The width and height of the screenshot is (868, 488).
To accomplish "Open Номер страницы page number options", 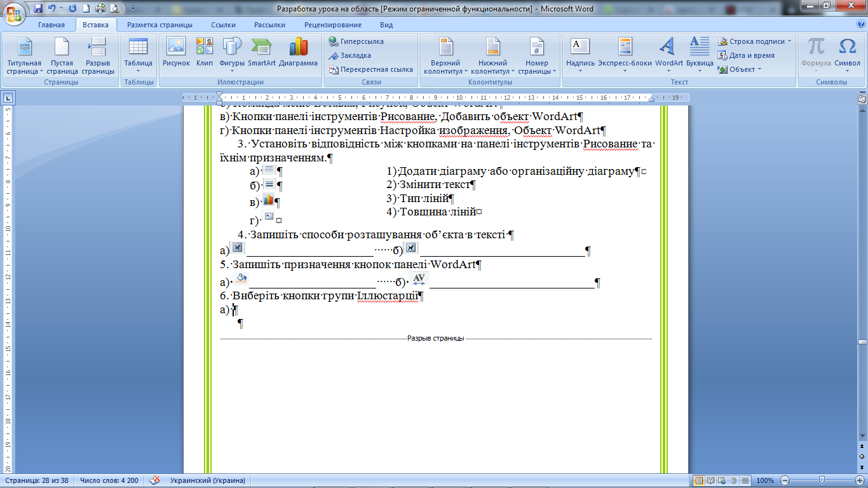I will tap(537, 57).
